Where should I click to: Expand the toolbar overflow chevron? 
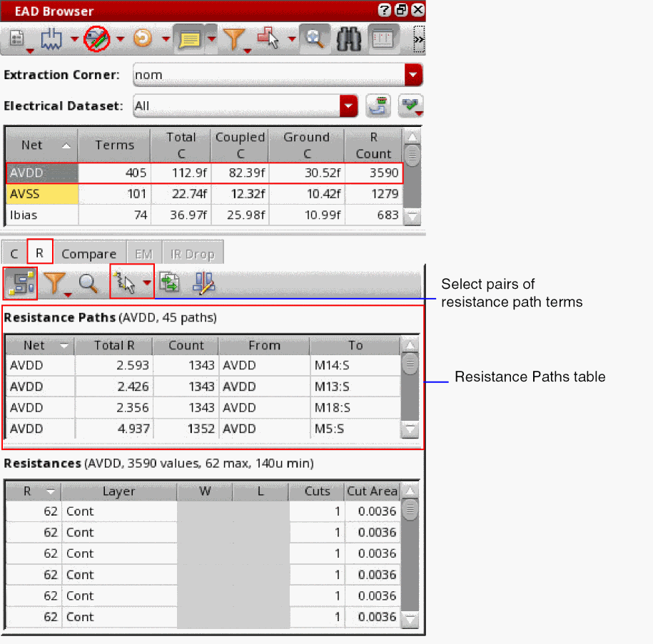[x=419, y=41]
